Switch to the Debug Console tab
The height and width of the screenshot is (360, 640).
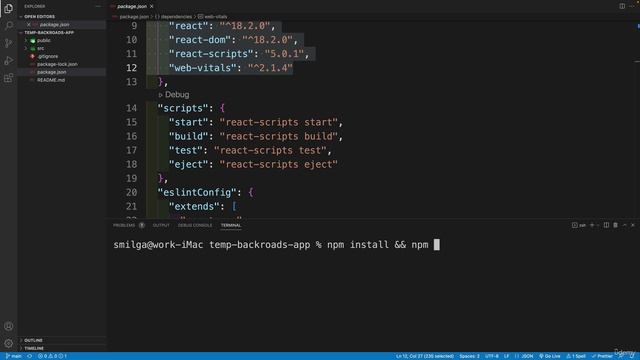[x=195, y=225]
